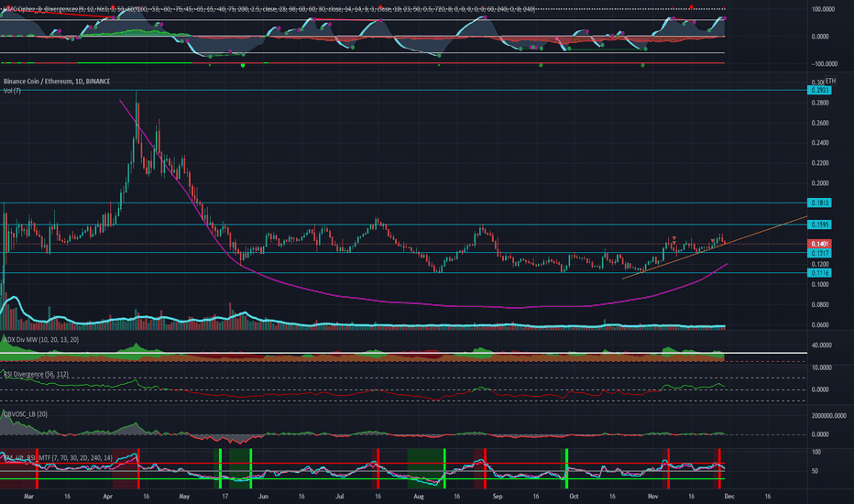Click the 0.2800 price axis value
The width and height of the screenshot is (854, 504).
pos(820,103)
